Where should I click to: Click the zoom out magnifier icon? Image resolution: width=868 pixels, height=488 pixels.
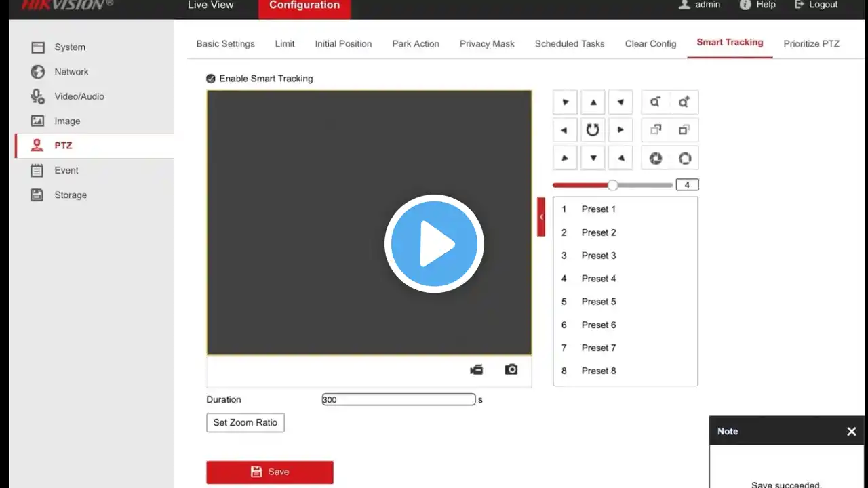coord(655,102)
